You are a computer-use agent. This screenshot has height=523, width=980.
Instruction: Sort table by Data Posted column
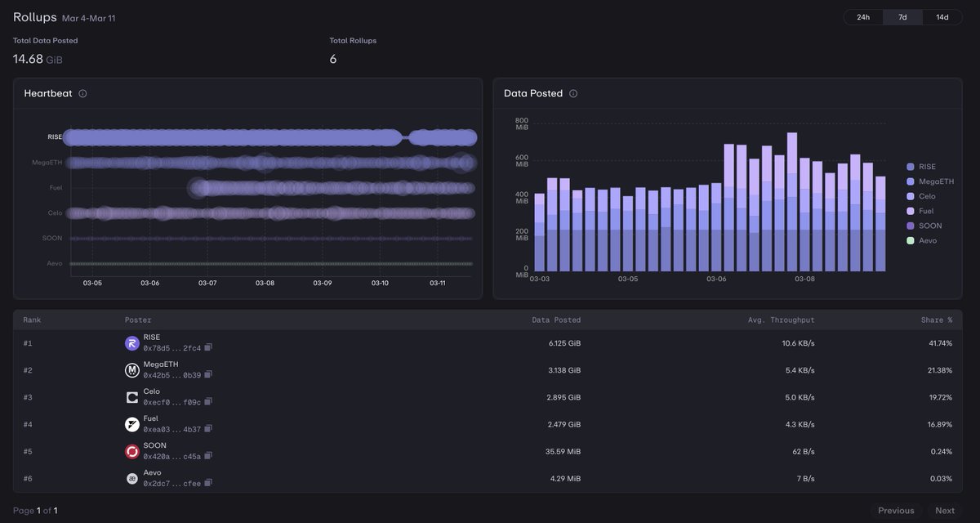[556, 320]
